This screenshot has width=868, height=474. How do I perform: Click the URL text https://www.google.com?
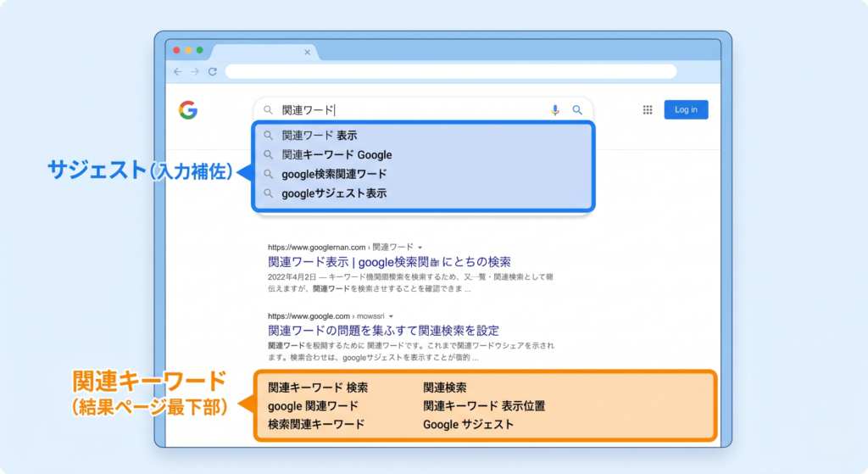tap(309, 316)
